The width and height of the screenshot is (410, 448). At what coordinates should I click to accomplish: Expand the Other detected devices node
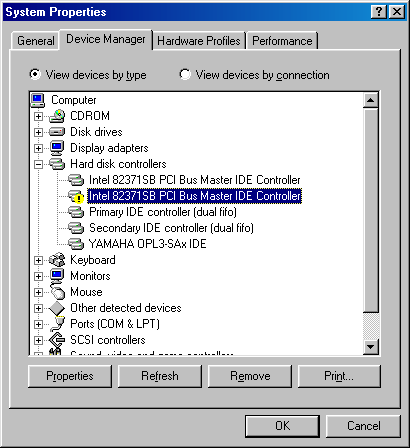[38, 308]
